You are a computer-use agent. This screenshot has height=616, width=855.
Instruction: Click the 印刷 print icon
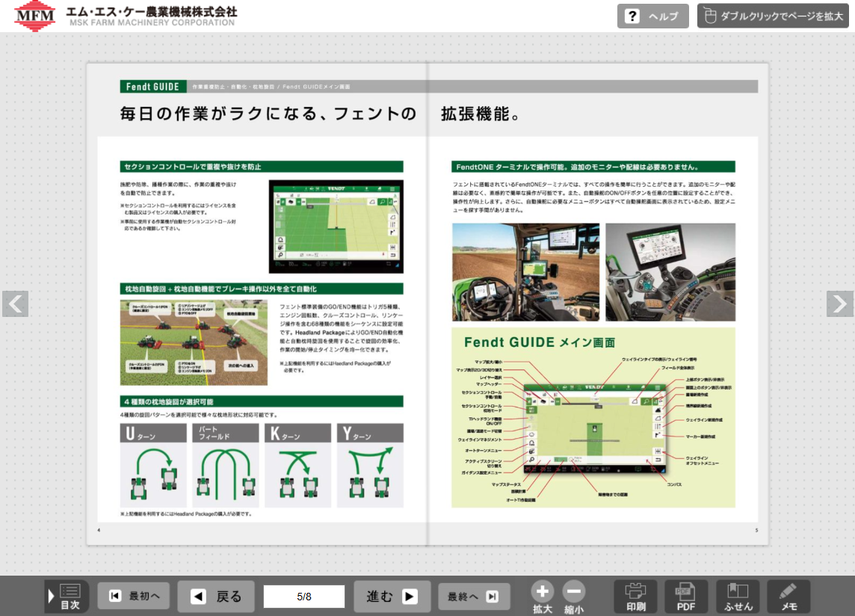636,597
